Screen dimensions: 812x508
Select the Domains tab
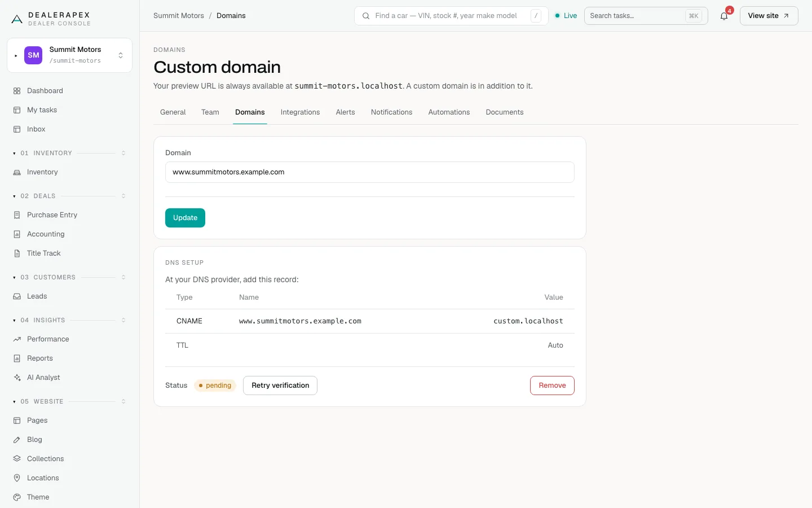[x=250, y=112]
